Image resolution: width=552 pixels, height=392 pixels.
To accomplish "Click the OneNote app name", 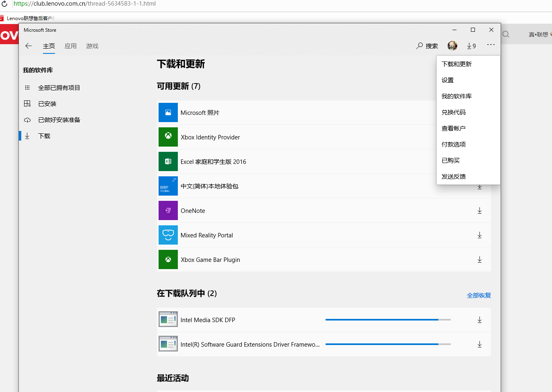I will pyautogui.click(x=193, y=210).
